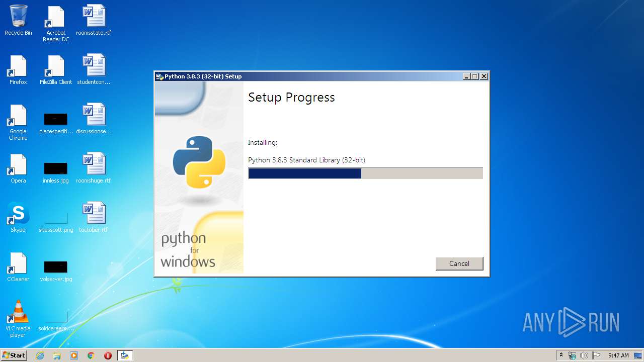Select the toctober.rtf document icon
Image resolution: width=644 pixels, height=362 pixels.
coord(94,218)
